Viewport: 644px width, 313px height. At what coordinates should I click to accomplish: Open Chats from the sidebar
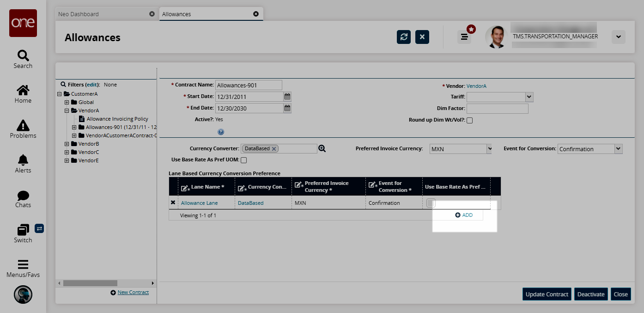click(23, 199)
